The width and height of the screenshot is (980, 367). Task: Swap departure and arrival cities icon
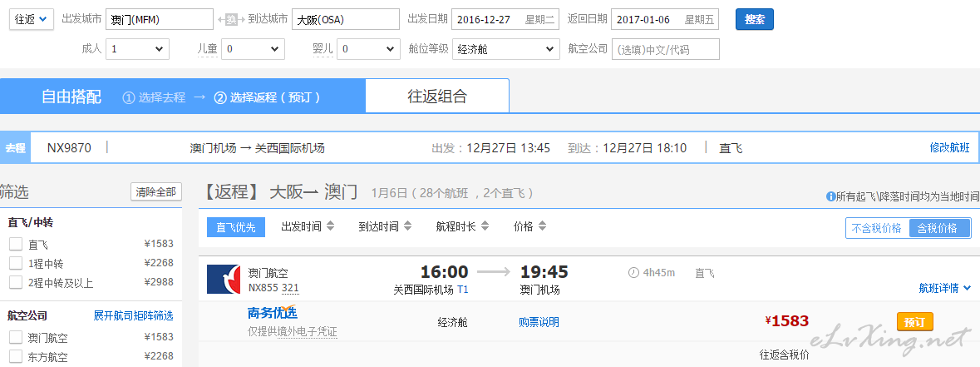click(x=230, y=19)
